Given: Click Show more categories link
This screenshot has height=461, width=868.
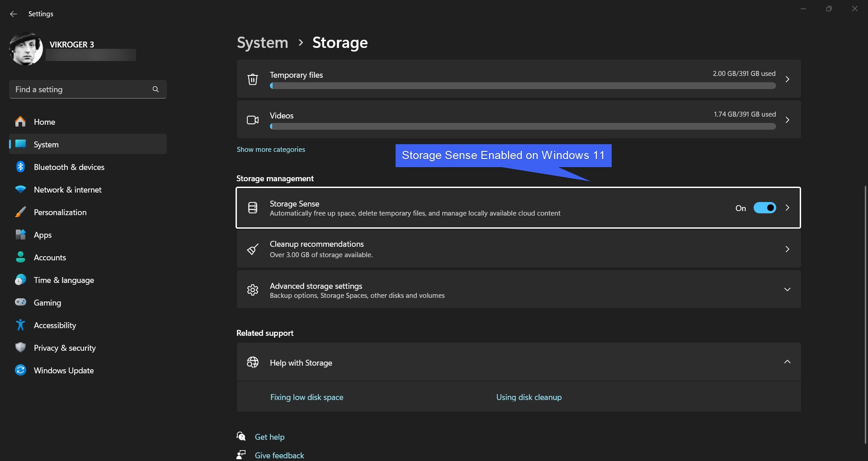Looking at the screenshot, I should click(271, 149).
